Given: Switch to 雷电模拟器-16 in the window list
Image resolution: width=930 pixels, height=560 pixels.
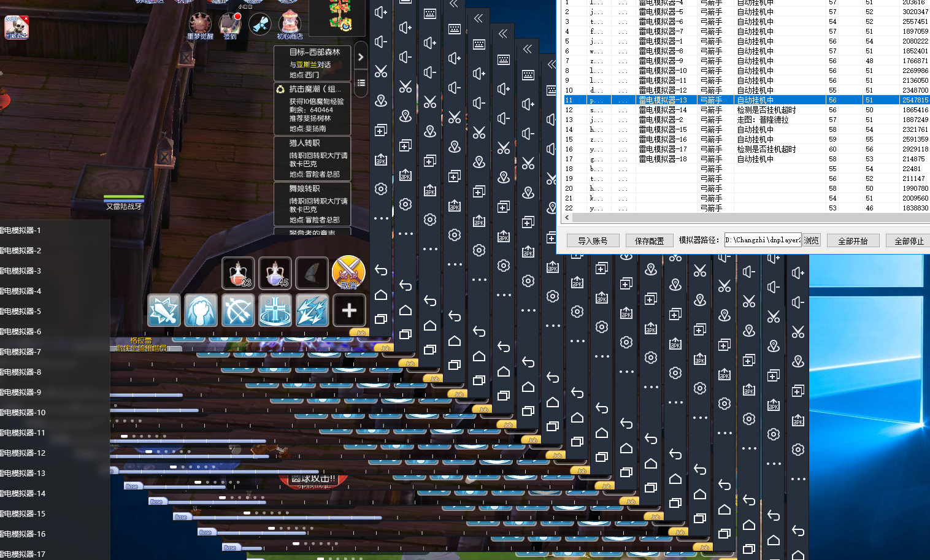Looking at the screenshot, I should [x=23, y=534].
